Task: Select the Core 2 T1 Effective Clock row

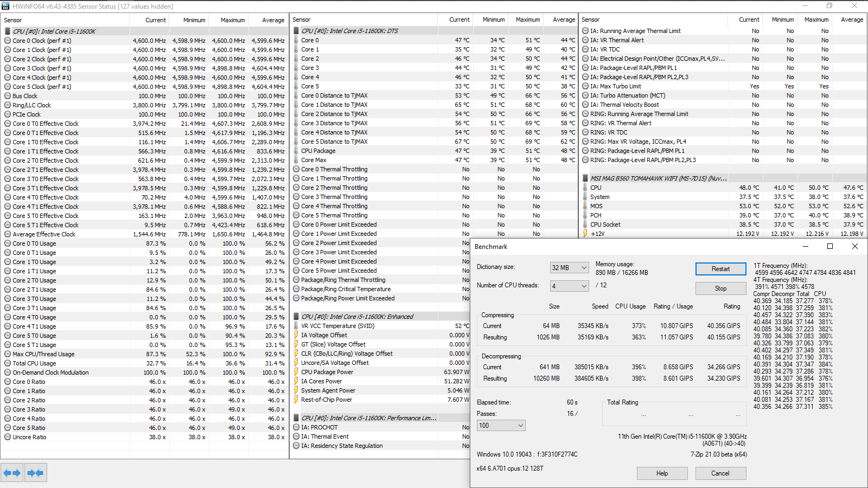Action: [x=144, y=170]
